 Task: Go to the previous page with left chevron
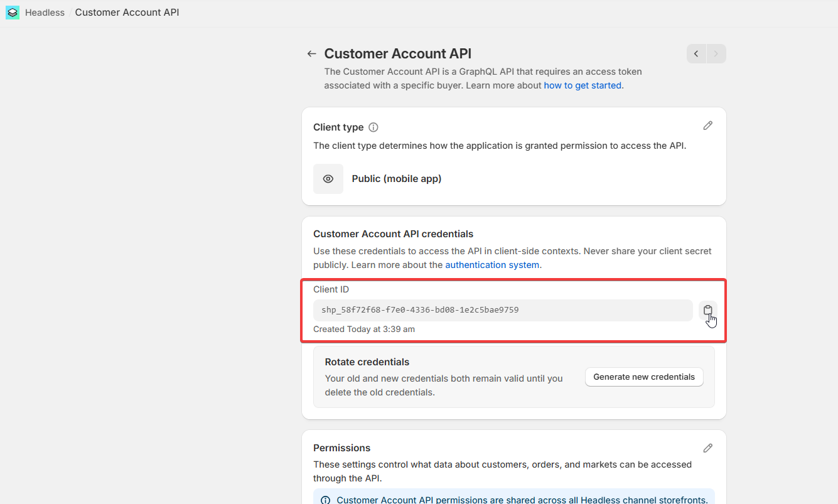[x=696, y=54]
